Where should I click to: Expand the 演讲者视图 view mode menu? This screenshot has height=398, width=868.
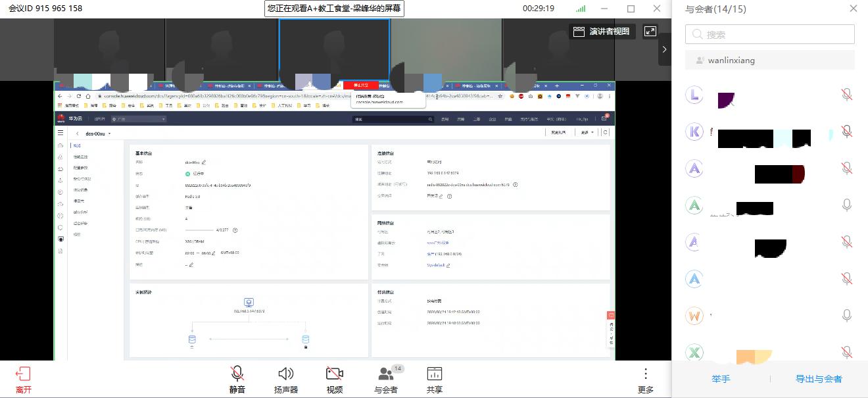click(x=602, y=31)
